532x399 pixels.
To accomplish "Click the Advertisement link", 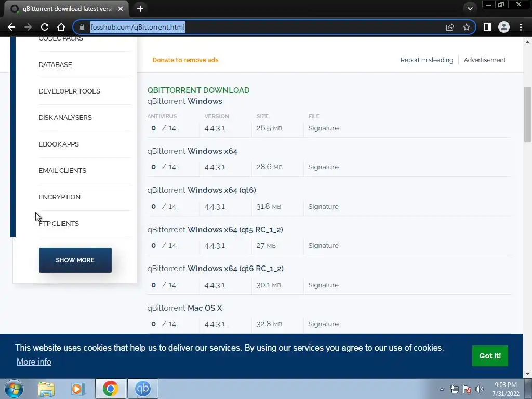I will (485, 60).
